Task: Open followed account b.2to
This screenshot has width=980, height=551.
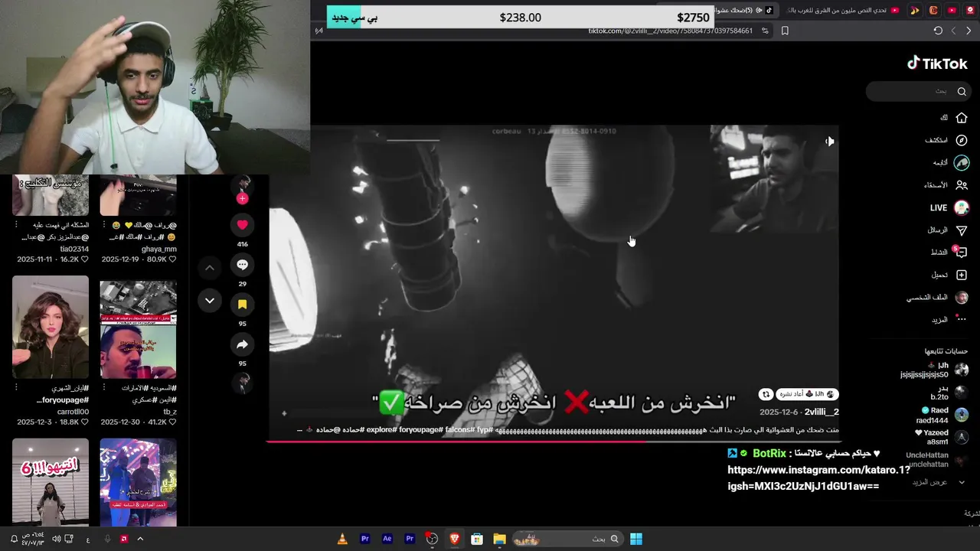Action: (x=949, y=393)
